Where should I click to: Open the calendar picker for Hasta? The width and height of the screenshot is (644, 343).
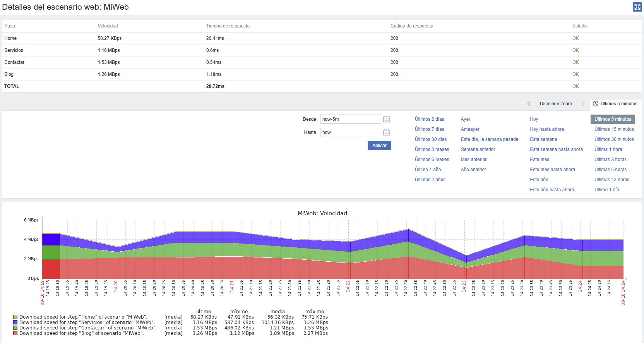[386, 132]
